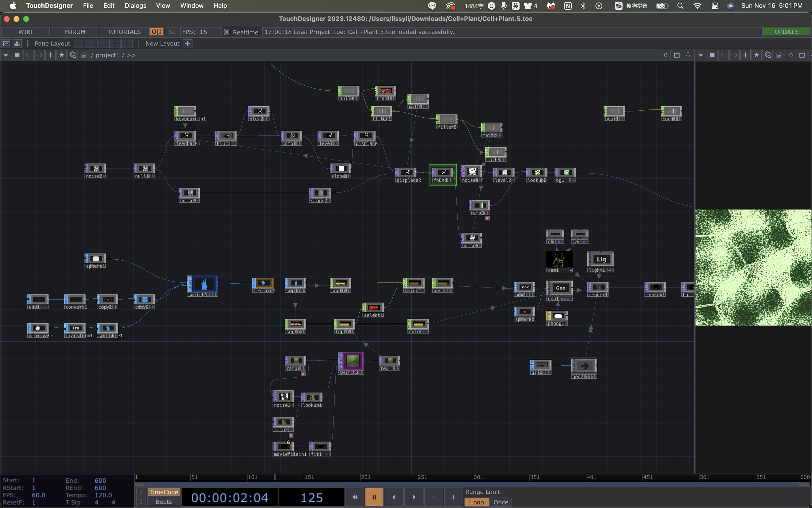The height and width of the screenshot is (508, 812).
Task: Open the Window menu
Action: (192, 6)
